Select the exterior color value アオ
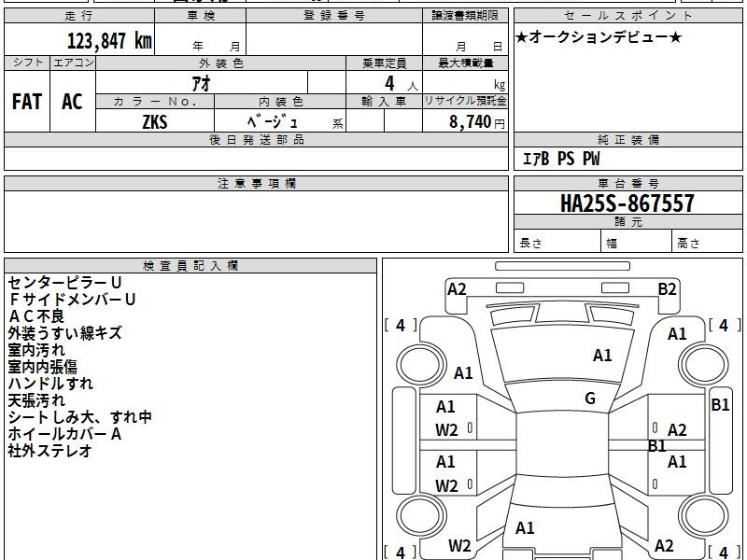 click(201, 83)
